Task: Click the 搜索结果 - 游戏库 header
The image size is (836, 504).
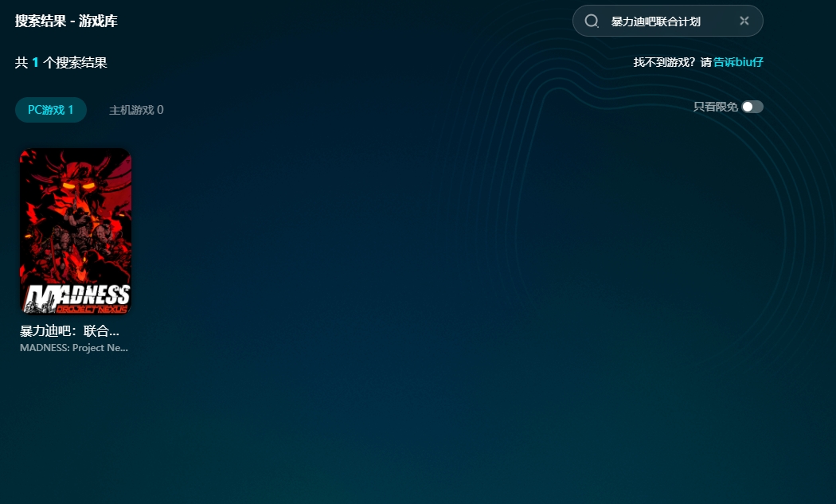Action: coord(66,21)
